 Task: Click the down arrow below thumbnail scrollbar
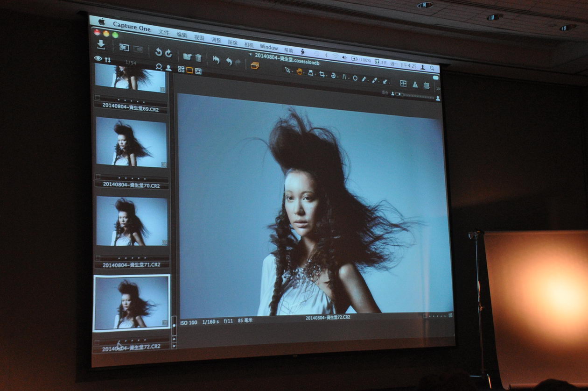174,346
